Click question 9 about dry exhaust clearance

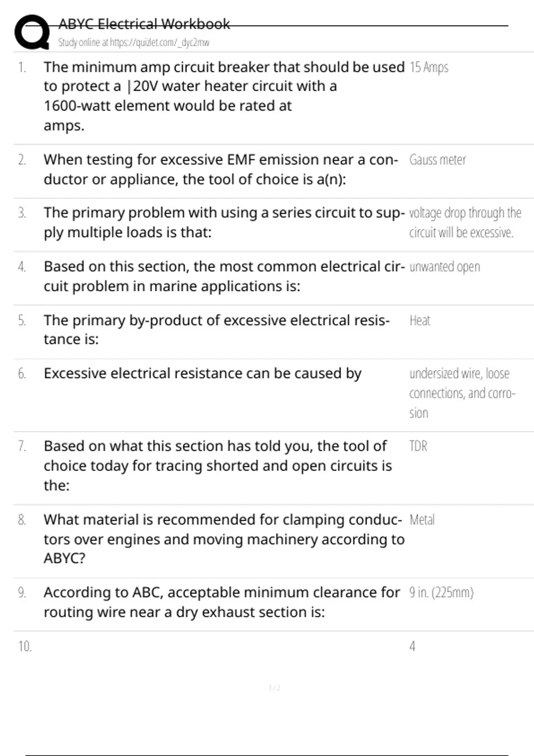click(x=222, y=602)
